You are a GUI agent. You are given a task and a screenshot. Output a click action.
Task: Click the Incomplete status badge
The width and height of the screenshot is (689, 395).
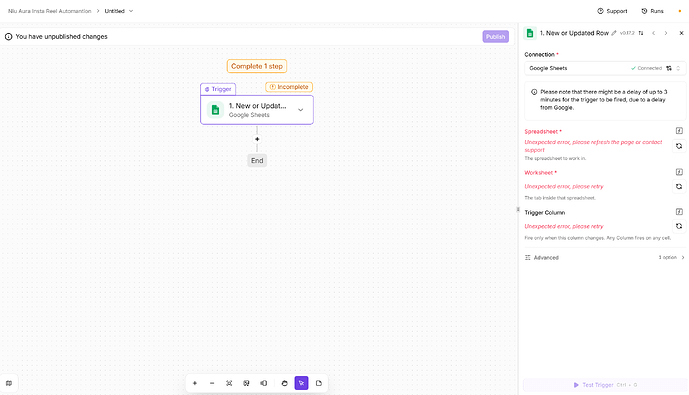click(x=289, y=87)
